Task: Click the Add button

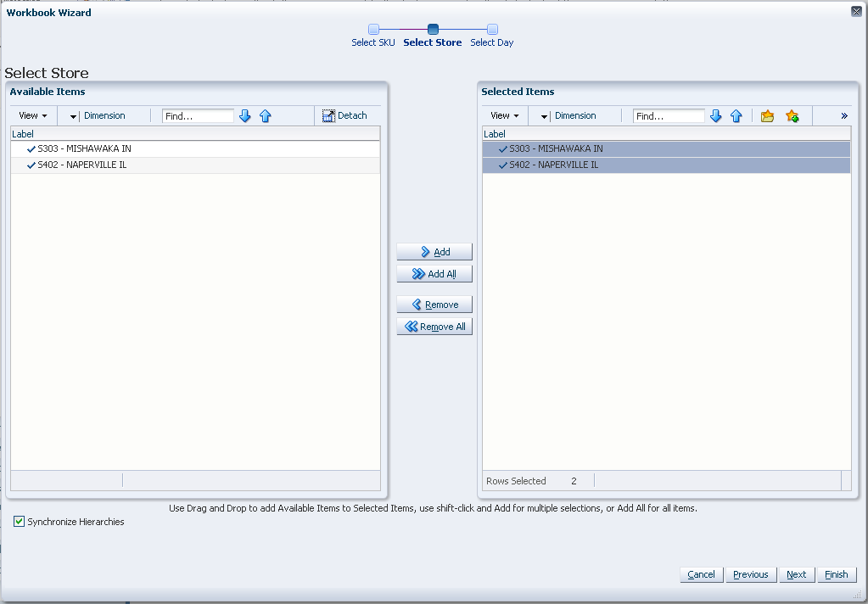Action: point(434,252)
